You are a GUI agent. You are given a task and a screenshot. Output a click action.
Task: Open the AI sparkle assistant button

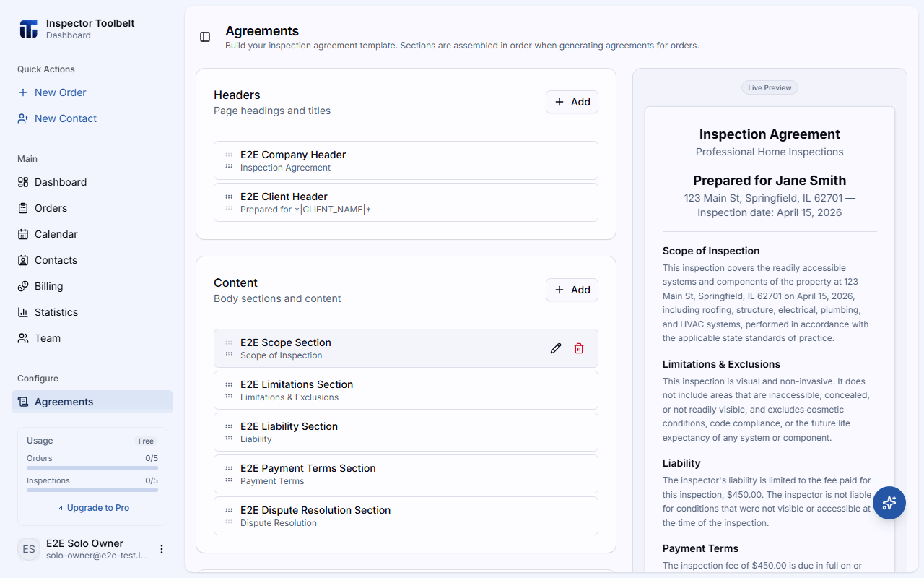pyautogui.click(x=889, y=503)
